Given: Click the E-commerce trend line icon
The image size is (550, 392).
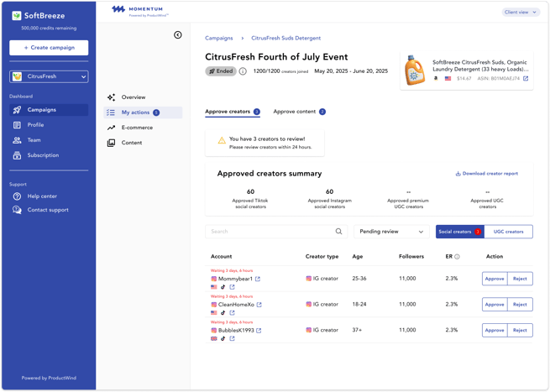Looking at the screenshot, I should pyautogui.click(x=111, y=128).
